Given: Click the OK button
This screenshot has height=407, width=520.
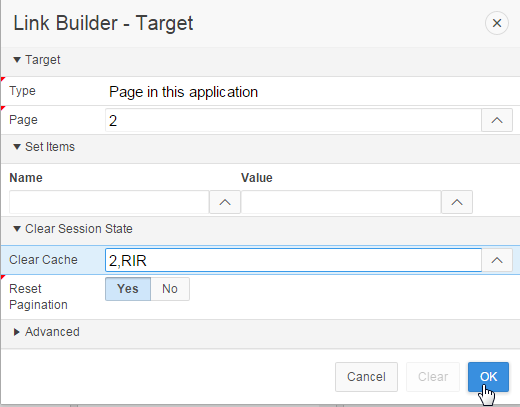Looking at the screenshot, I should (x=488, y=377).
